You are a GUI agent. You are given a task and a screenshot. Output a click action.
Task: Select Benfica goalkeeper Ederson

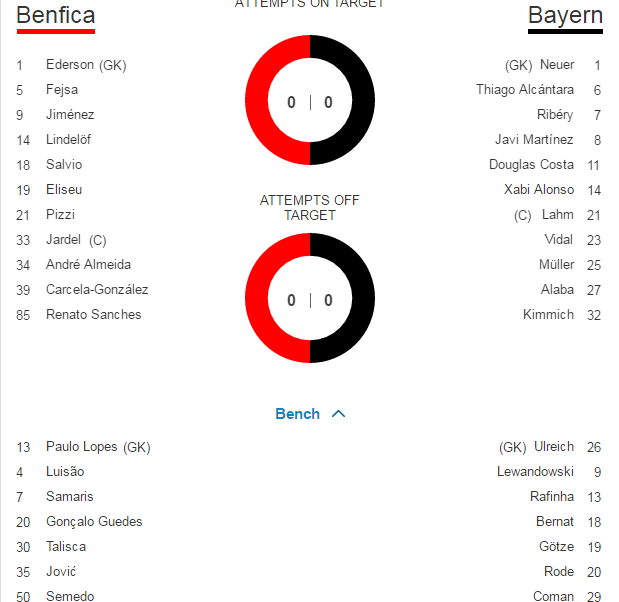(72, 65)
